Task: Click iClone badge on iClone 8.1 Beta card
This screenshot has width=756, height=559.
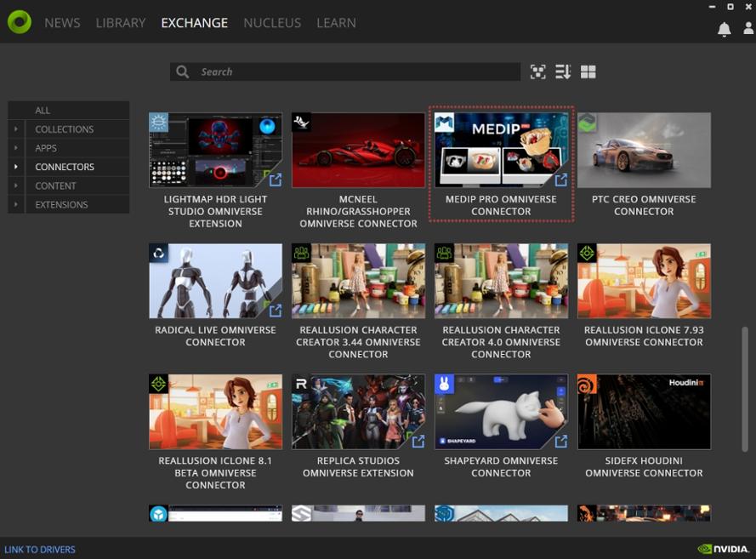Action: 159,384
